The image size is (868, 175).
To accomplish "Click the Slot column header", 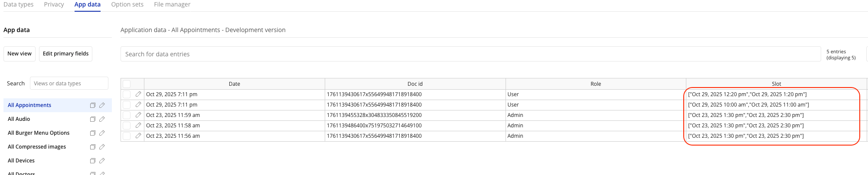I will click(x=776, y=84).
